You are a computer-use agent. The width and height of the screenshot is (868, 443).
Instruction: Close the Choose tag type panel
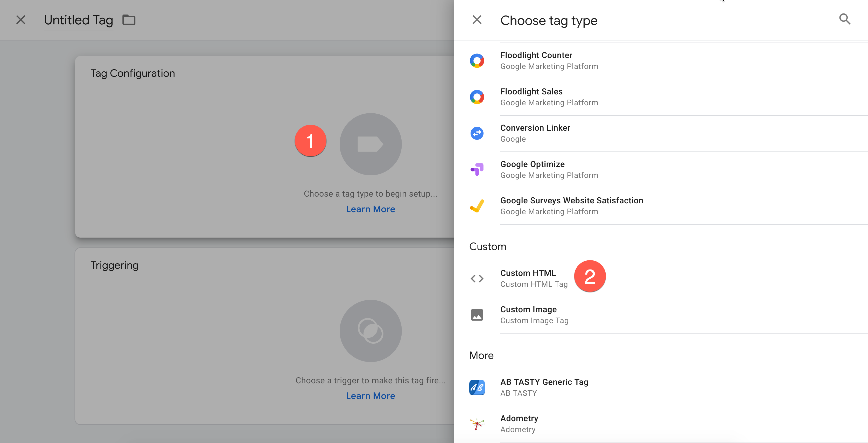click(477, 20)
